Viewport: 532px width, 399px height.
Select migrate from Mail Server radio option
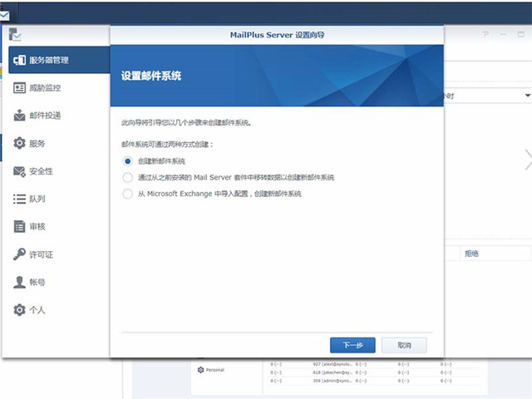pos(127,177)
